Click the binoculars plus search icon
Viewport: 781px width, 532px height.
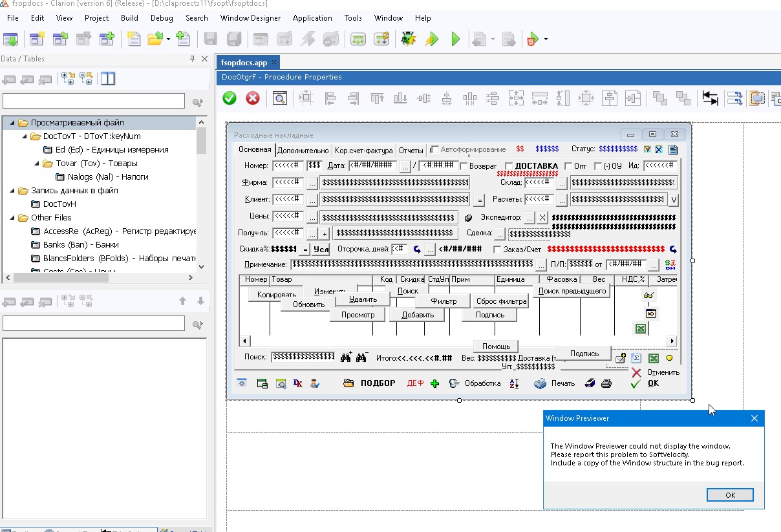click(346, 357)
